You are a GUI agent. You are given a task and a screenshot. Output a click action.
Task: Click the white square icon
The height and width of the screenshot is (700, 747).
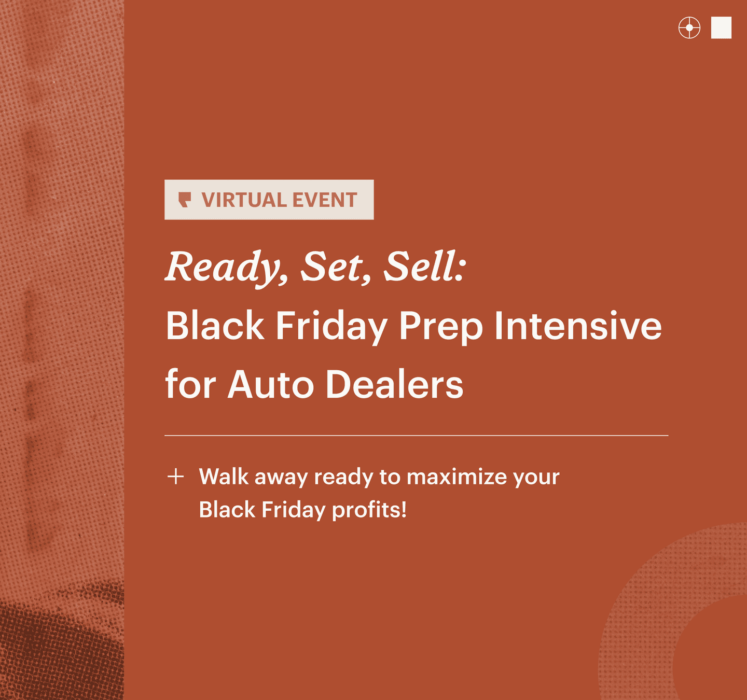721,27
